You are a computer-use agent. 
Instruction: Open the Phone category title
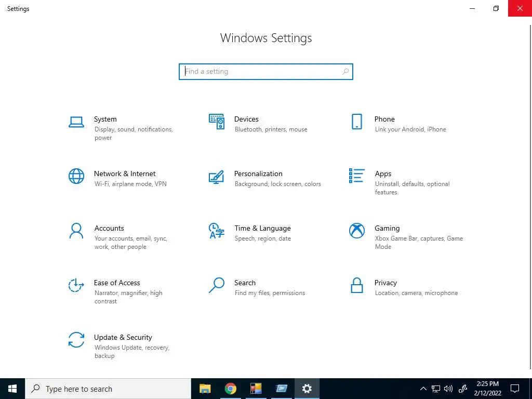pyautogui.click(x=384, y=119)
